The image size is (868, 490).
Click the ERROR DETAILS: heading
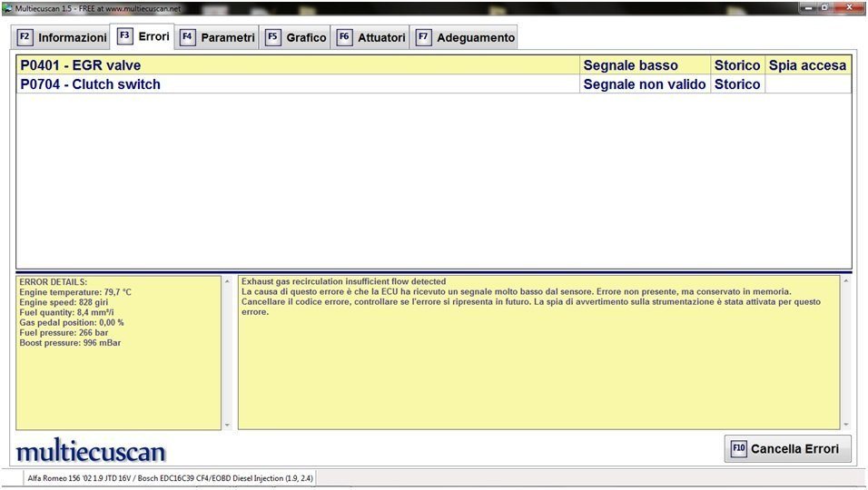54,282
